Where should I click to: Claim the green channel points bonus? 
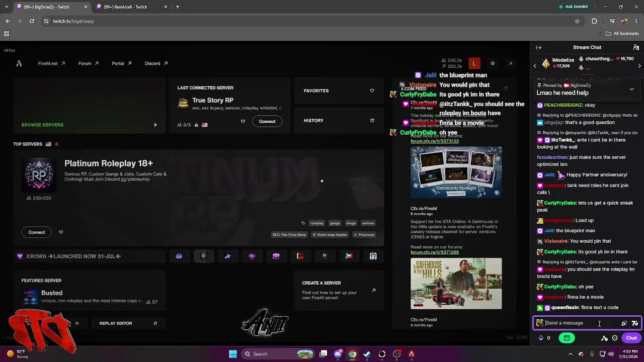click(567, 338)
